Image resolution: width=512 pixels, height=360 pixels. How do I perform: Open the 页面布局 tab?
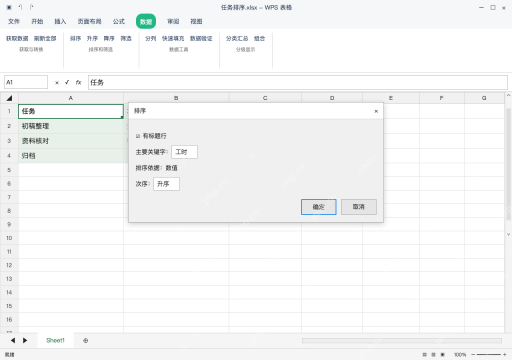[89, 22]
